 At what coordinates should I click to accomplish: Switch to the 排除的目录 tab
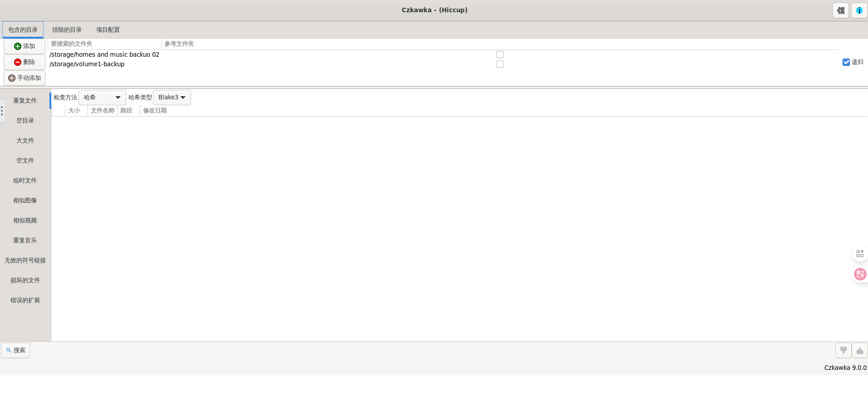tap(67, 30)
